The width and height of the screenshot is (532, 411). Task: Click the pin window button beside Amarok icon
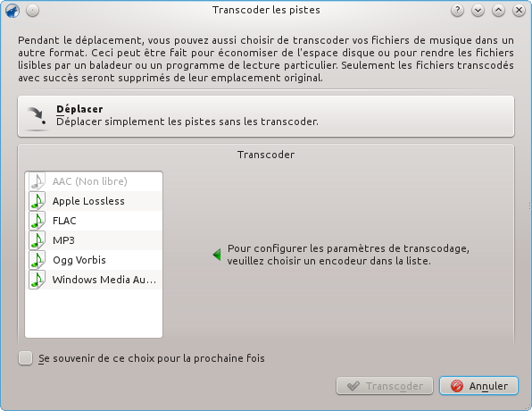(x=32, y=11)
